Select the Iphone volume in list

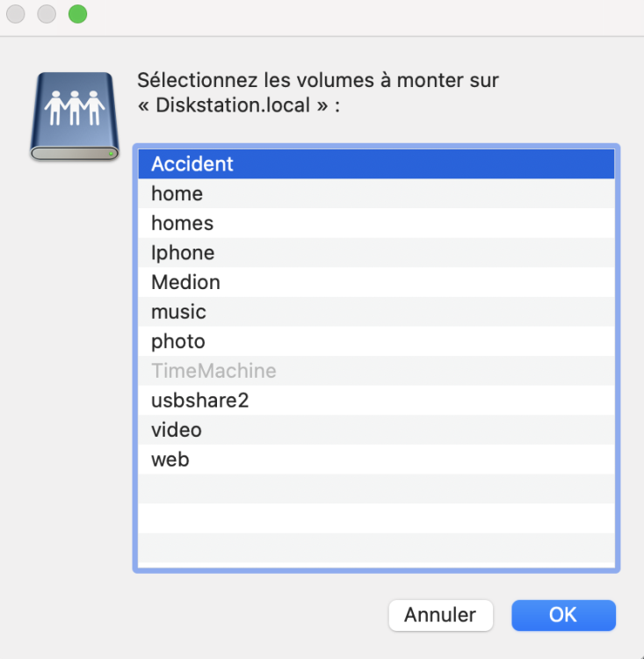183,253
